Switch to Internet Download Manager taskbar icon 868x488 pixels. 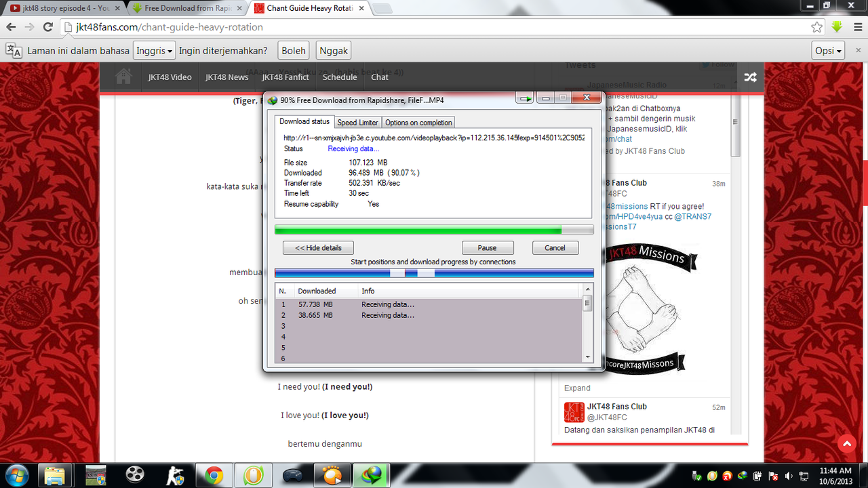[x=372, y=475]
